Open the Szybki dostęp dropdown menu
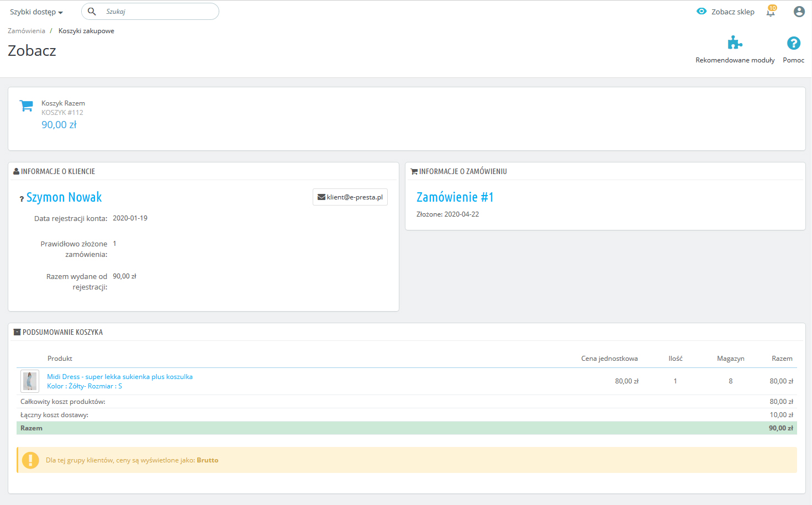Image resolution: width=812 pixels, height=505 pixels. click(36, 12)
